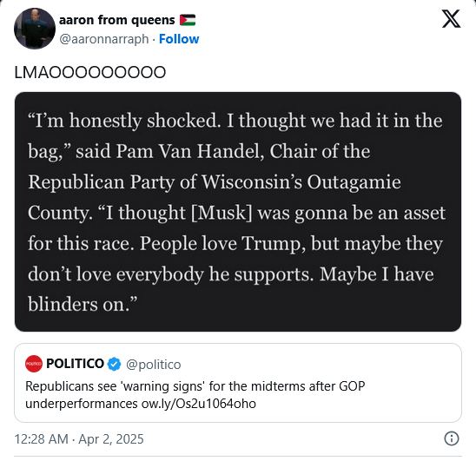Viewport: 476px width, 461px height.
Task: Click 'underperformances' in the quoted POLITICO tweet
Action: point(82,404)
